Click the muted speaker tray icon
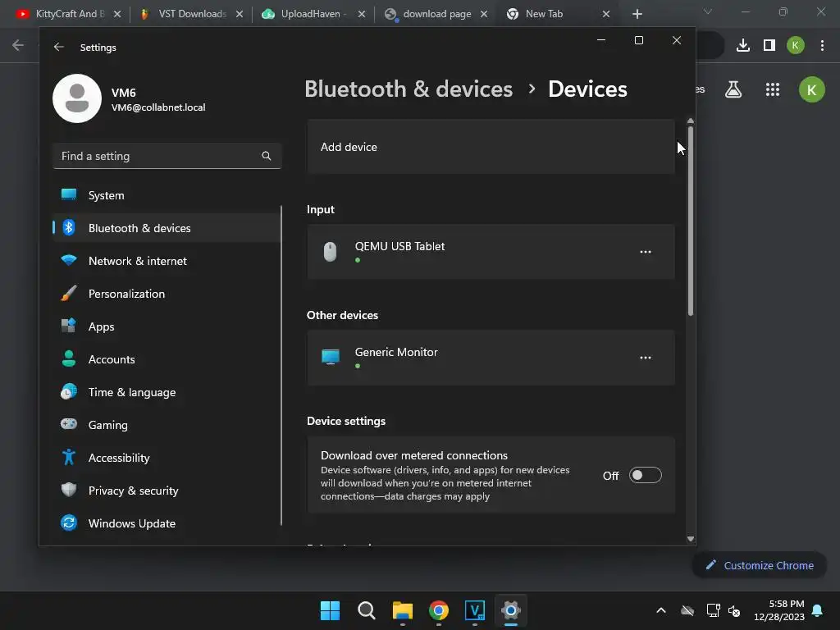The width and height of the screenshot is (840, 630). [x=734, y=610]
